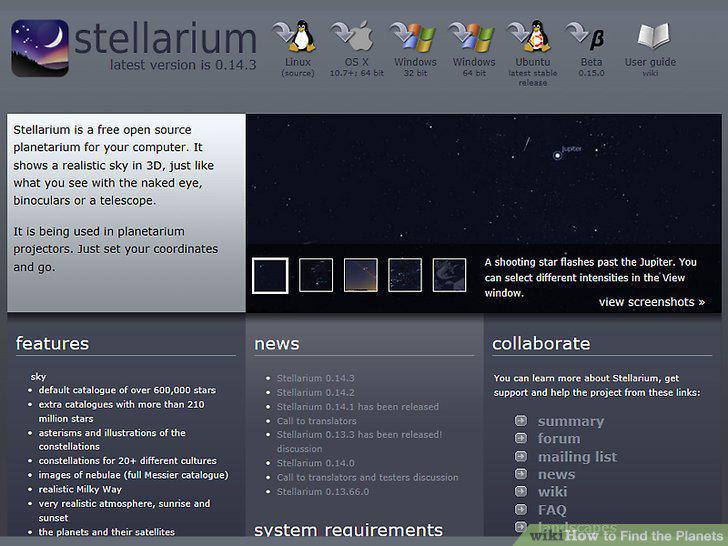Viewport: 728px width, 546px height.
Task: Click 'the planets and their satellites' text
Action: point(107,532)
